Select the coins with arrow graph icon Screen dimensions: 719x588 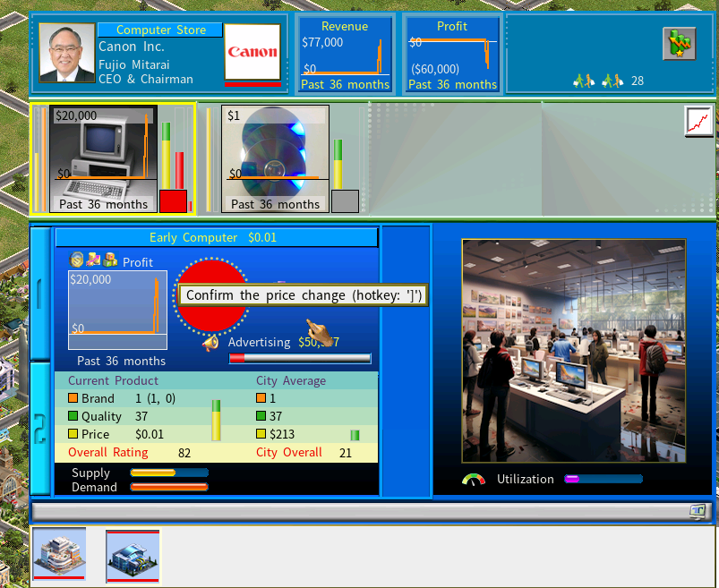(93, 260)
